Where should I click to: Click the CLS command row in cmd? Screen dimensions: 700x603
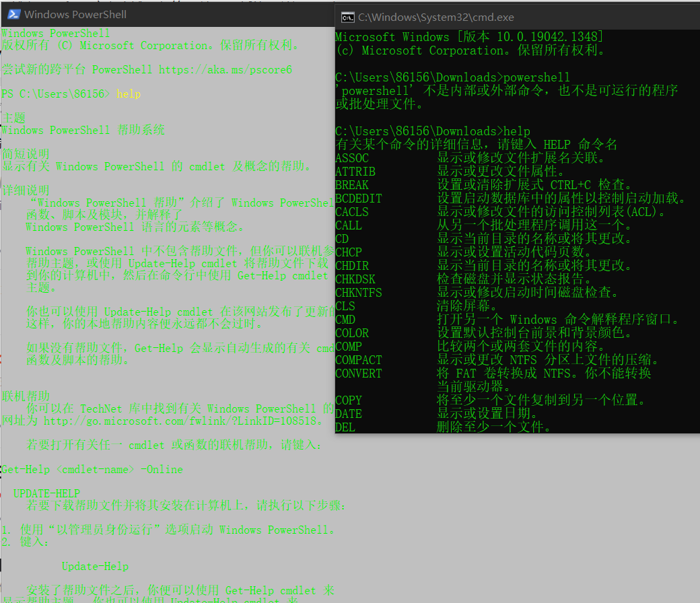click(416, 306)
